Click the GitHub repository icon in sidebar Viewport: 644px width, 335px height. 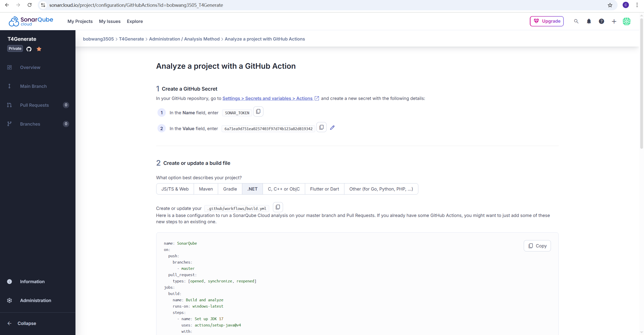(x=29, y=49)
